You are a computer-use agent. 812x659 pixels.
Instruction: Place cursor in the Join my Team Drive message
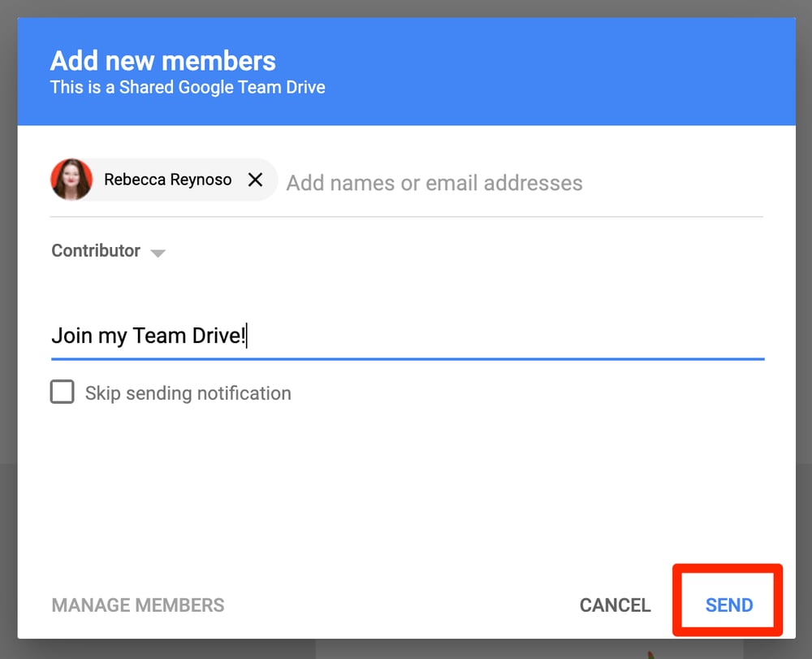coord(149,335)
